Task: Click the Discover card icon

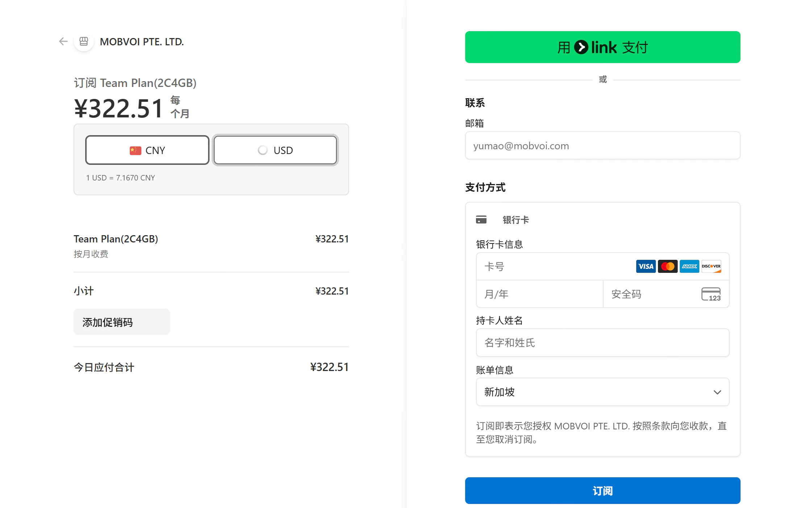Action: point(711,266)
